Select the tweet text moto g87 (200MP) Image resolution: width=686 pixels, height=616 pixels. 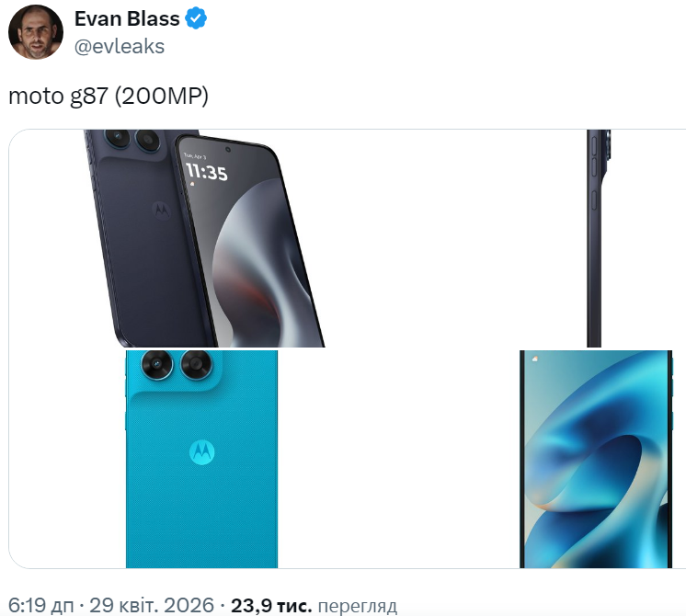coord(109,96)
